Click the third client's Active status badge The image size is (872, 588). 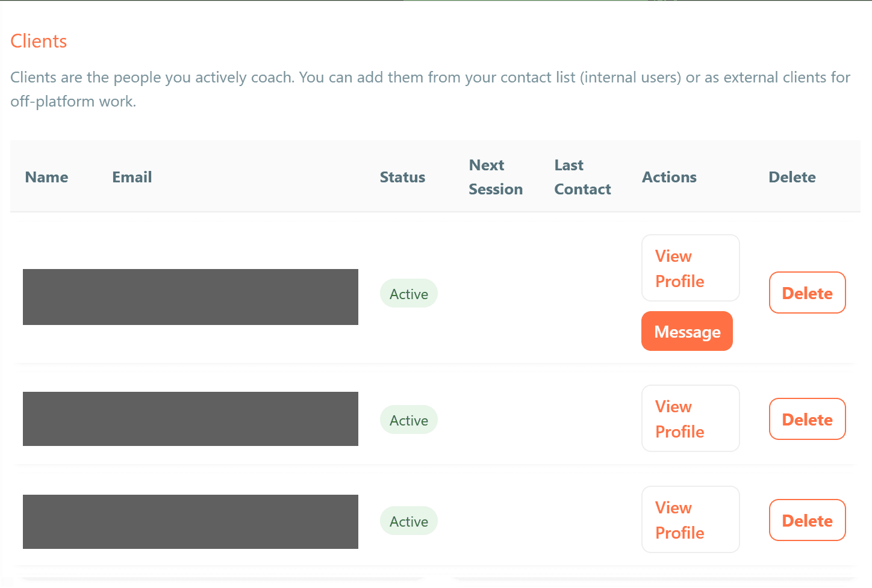click(x=409, y=521)
